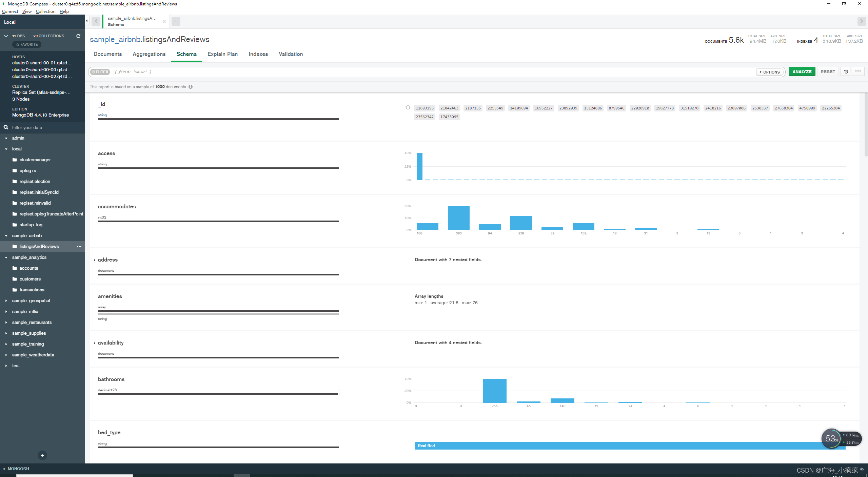868x477 pixels.
Task: Expand the availability nested field
Action: pyautogui.click(x=95, y=343)
